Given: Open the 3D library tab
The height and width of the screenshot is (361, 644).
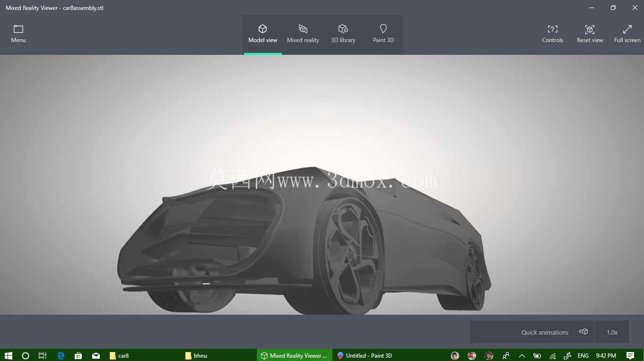Looking at the screenshot, I should pyautogui.click(x=343, y=34).
